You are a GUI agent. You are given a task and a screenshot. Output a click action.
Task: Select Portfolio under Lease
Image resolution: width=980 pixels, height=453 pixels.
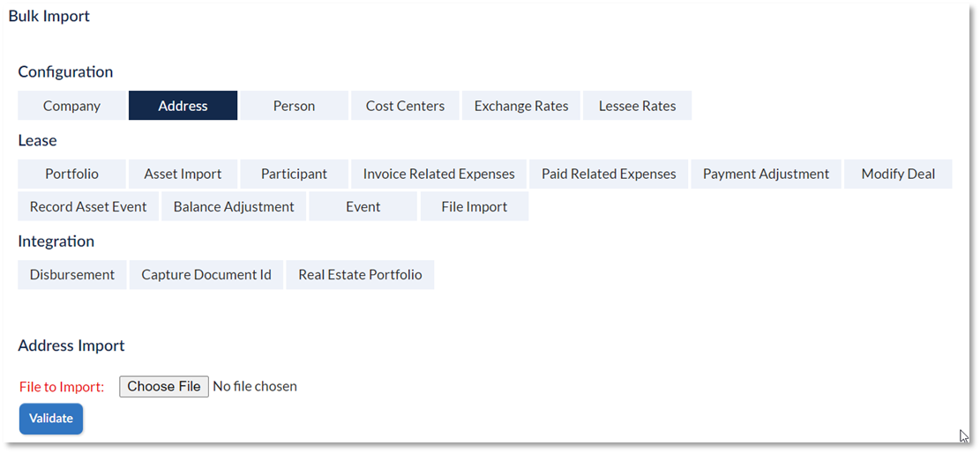pos(71,174)
